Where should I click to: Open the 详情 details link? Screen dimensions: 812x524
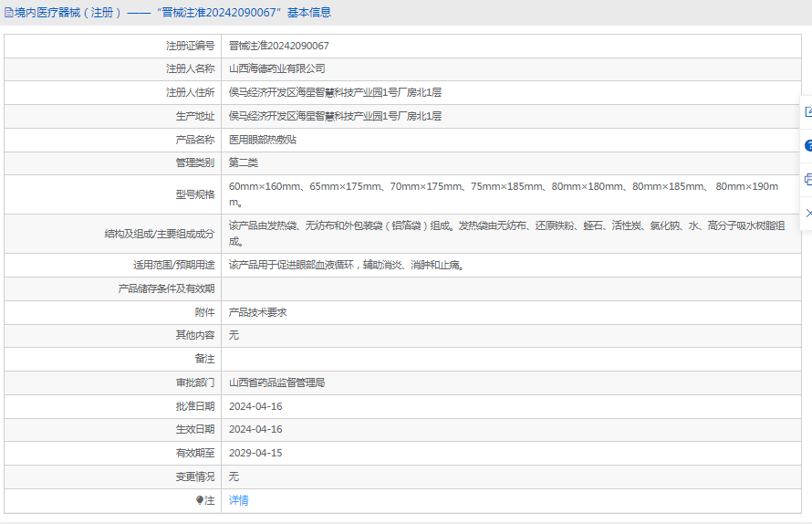point(238,500)
